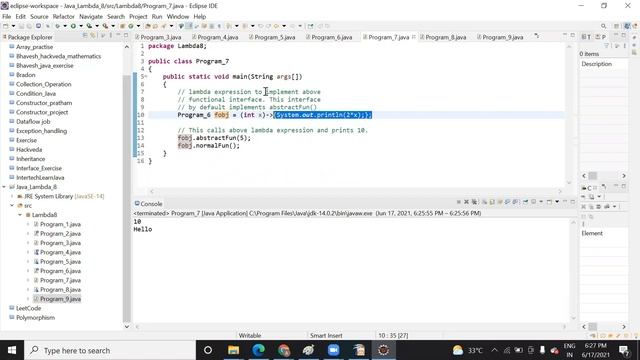640x360 pixels.
Task: Open the New wizard dropdown arrow
Action: (x=13, y=26)
